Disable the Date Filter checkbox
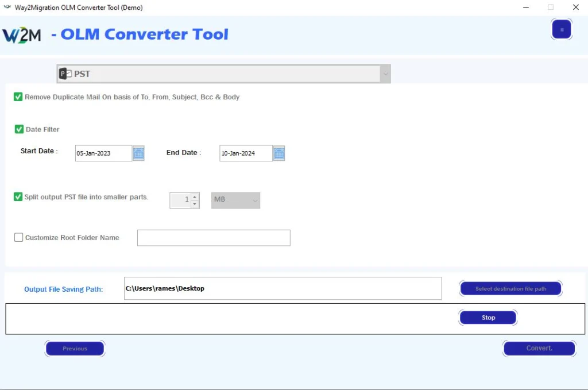Screen dimensions: 588x390 20,129
